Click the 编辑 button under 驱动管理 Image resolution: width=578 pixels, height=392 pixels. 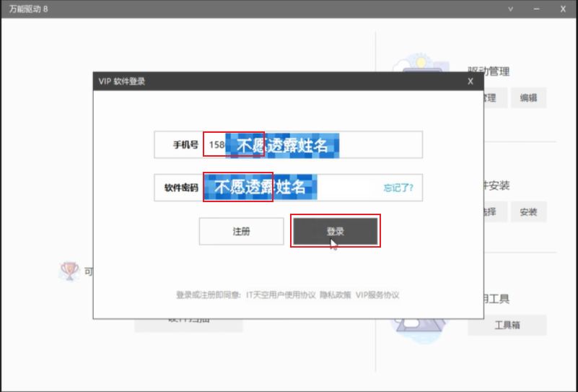(528, 98)
